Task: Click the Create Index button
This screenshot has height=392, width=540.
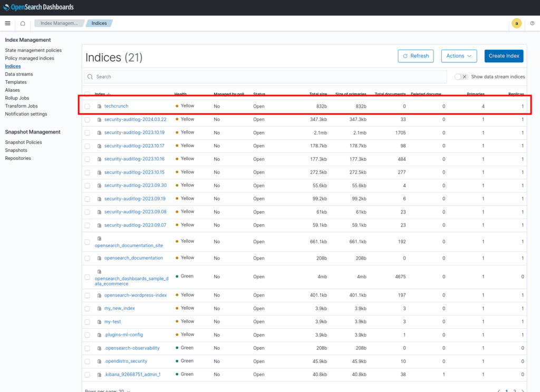Action: [504, 56]
